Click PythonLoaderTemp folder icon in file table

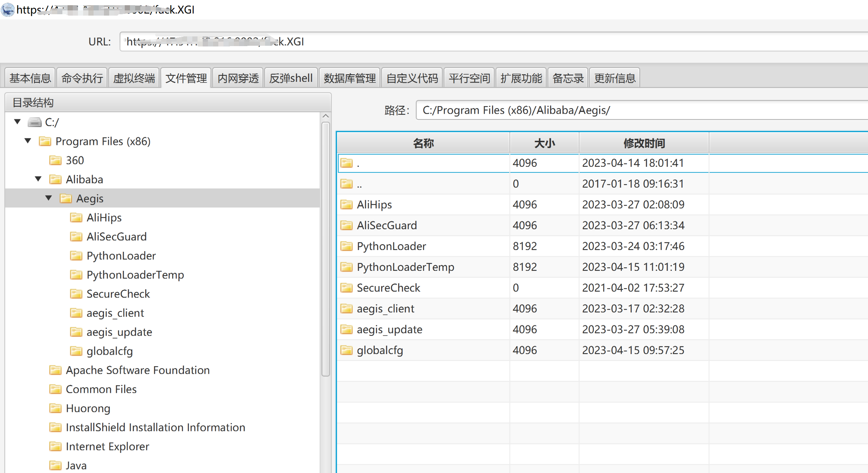pos(346,267)
